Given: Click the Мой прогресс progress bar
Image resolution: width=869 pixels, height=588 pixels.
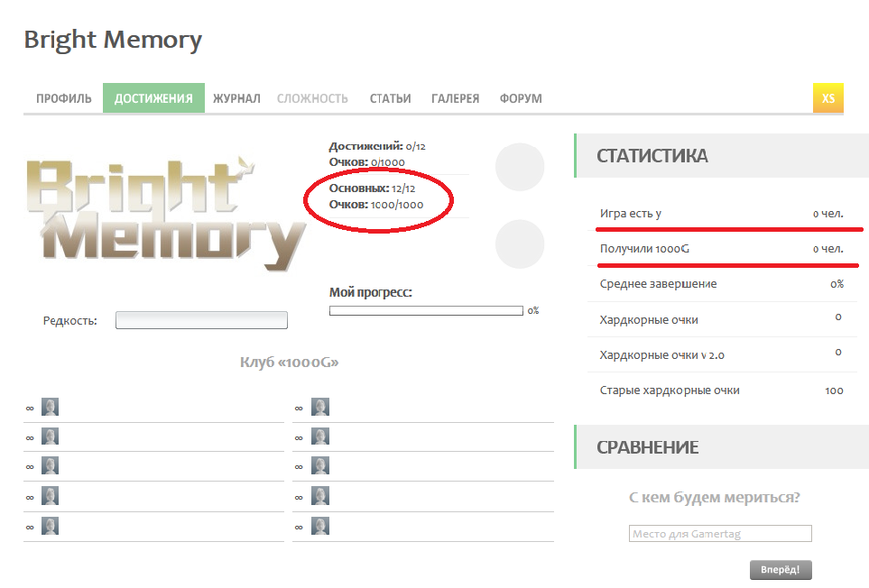Looking at the screenshot, I should (426, 311).
